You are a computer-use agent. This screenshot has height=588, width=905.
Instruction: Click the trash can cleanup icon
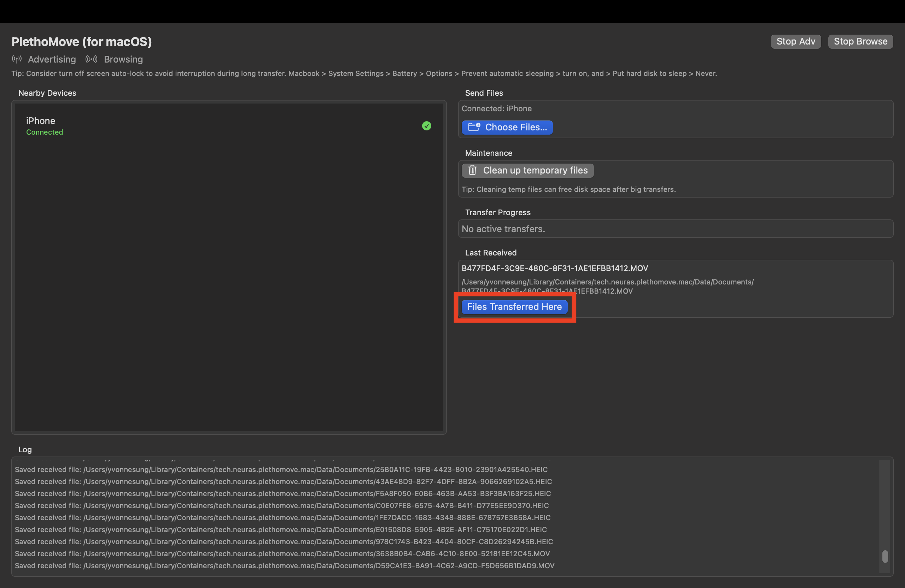click(x=472, y=170)
